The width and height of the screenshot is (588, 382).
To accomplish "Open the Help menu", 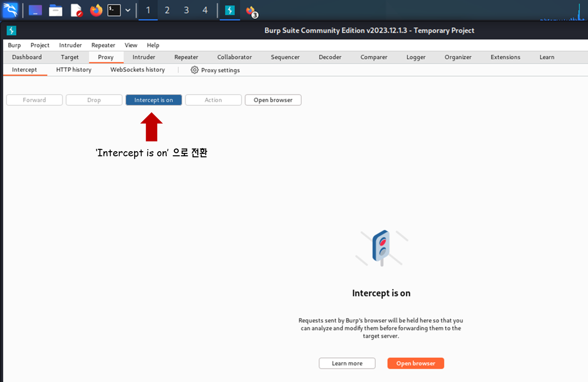I will pos(153,45).
